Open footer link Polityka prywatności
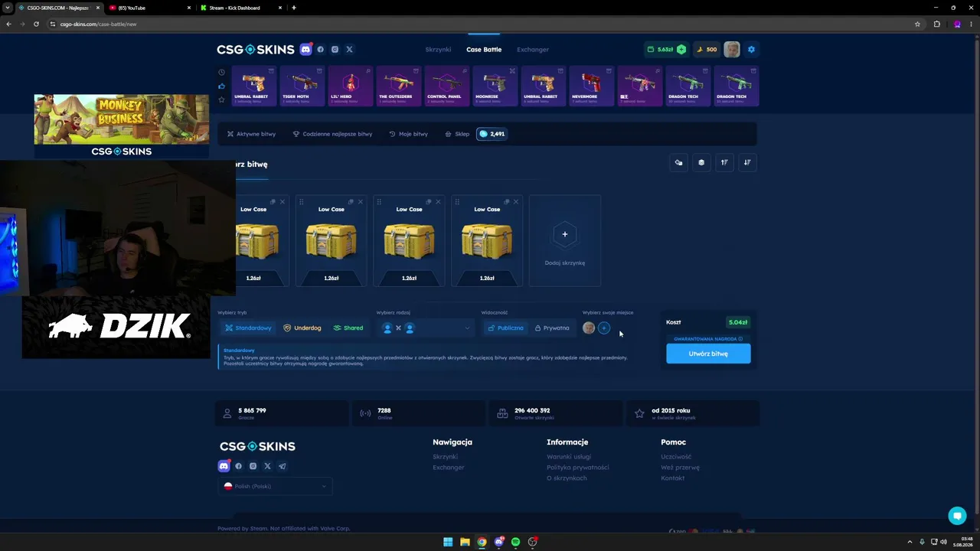Image resolution: width=980 pixels, height=551 pixels. pos(578,468)
